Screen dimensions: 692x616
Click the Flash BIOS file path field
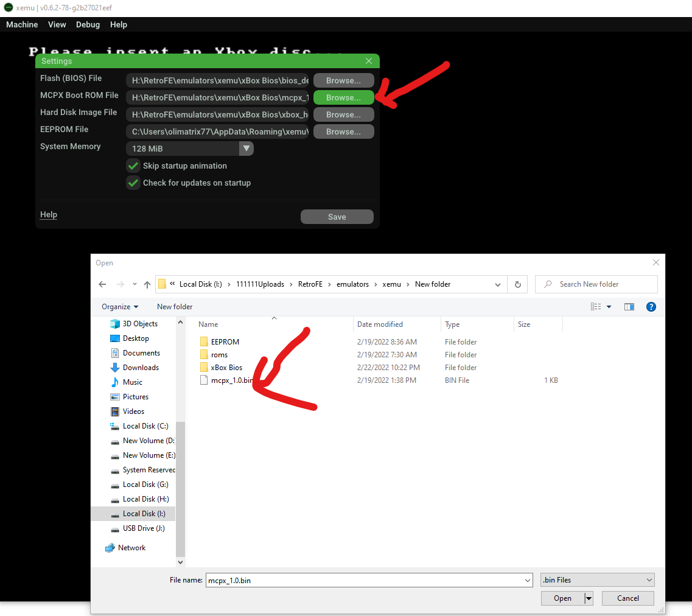click(217, 80)
